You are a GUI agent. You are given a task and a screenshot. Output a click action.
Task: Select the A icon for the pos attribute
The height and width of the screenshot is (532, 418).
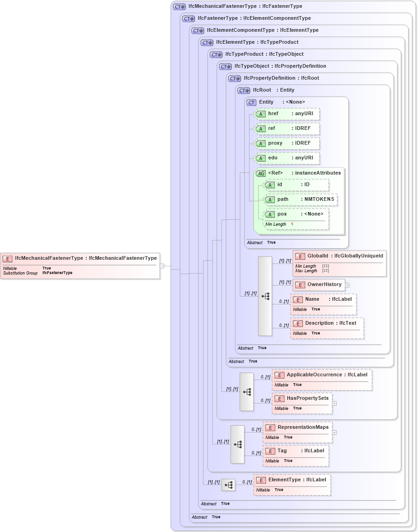coord(270,214)
